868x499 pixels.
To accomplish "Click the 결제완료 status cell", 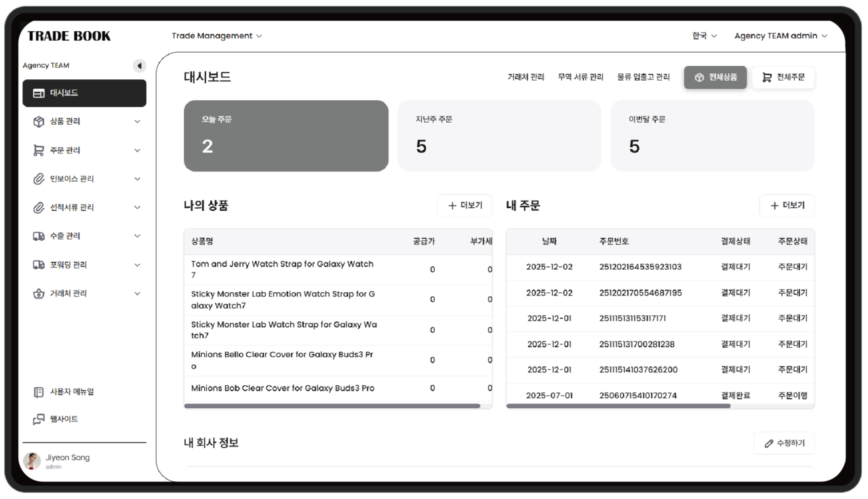I will [x=736, y=396].
